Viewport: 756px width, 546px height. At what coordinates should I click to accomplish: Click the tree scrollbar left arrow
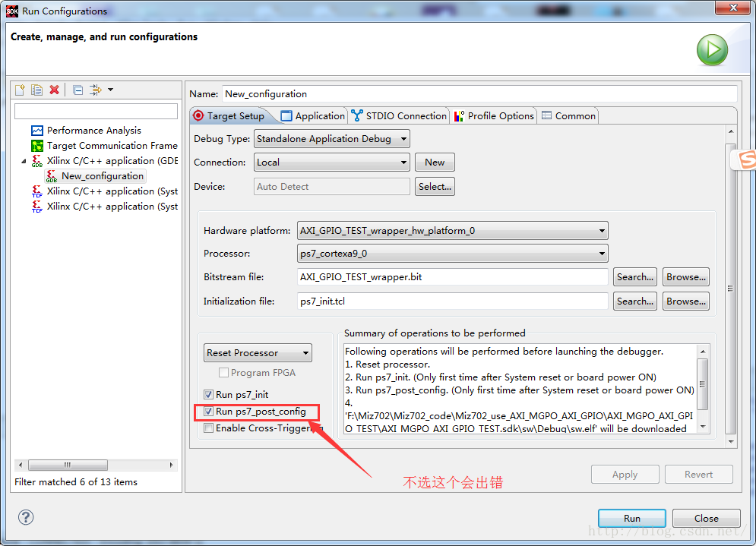tap(21, 465)
